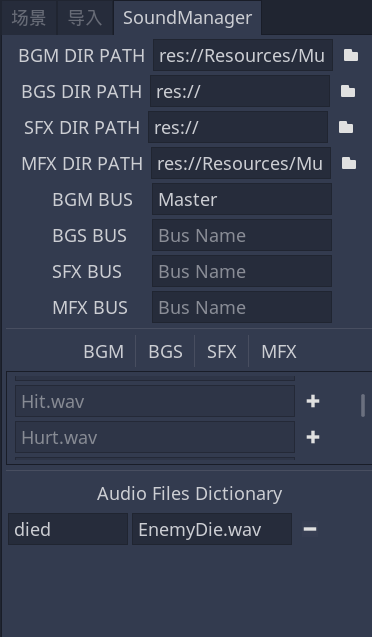
Task: Click the MFX BUS name field
Action: click(242, 307)
